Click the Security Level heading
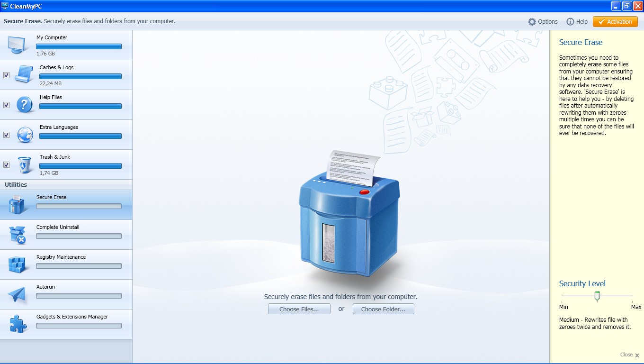Screen dimensions: 644x364 [582, 283]
